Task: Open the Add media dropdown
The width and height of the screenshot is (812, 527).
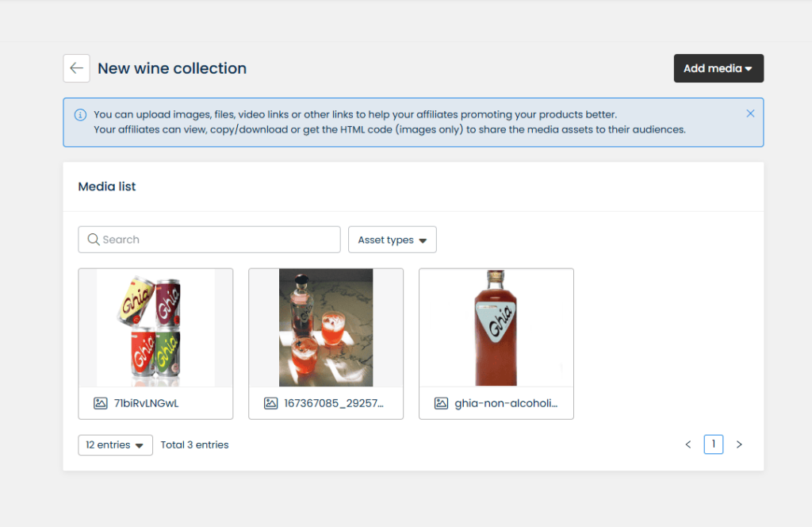Action: pos(718,68)
